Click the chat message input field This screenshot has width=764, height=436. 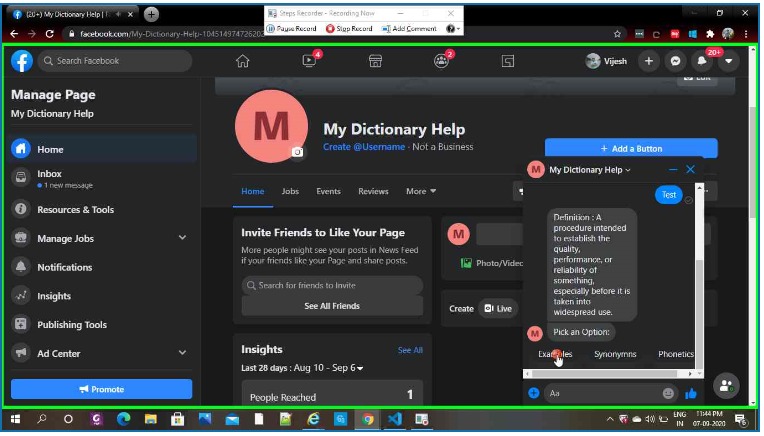(609, 393)
